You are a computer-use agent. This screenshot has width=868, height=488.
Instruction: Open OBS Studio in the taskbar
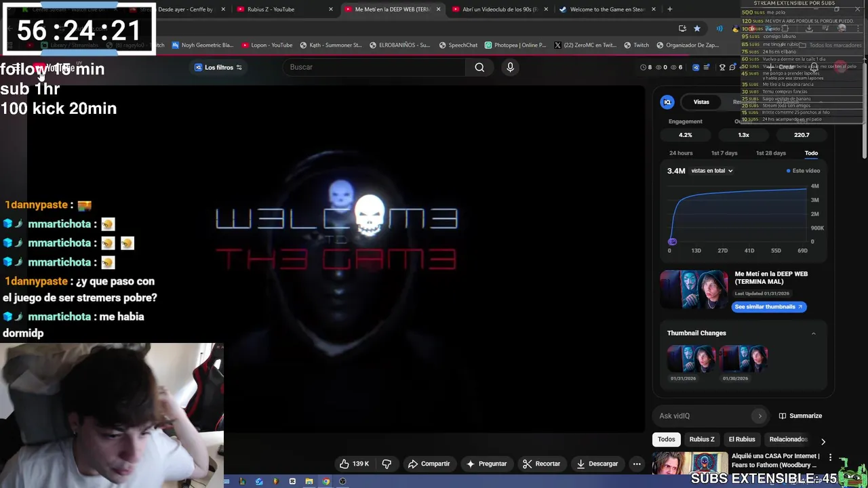(342, 482)
